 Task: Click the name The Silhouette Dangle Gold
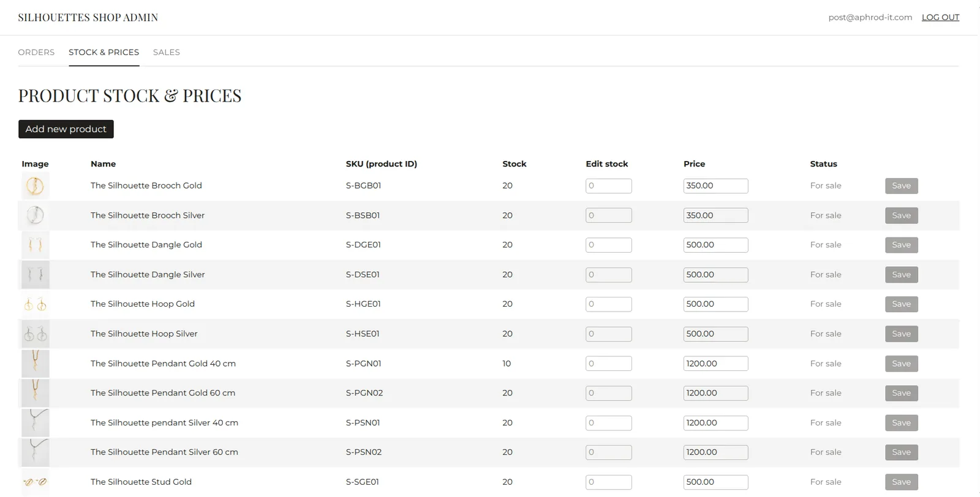146,245
